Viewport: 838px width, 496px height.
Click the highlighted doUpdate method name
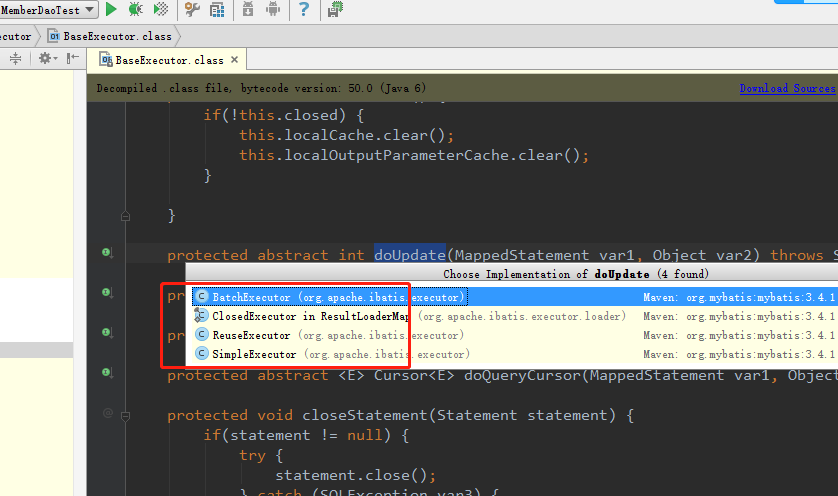point(410,255)
